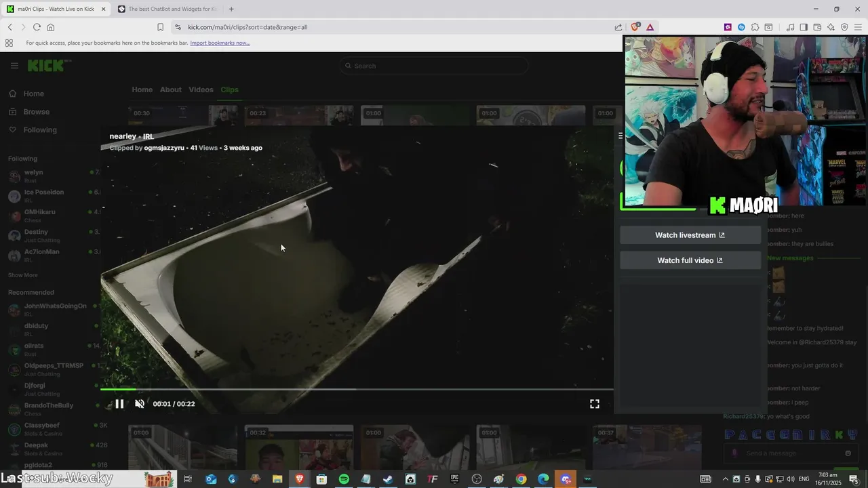Reload the current page
Screen dimensions: 868x488
coord(37,27)
